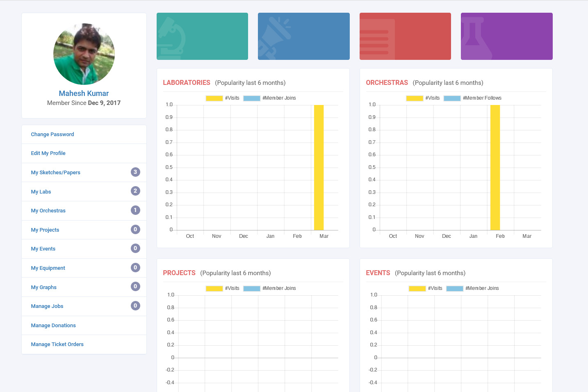Click the count badge next to My Labs
The width and height of the screenshot is (588, 392).
pyautogui.click(x=135, y=191)
